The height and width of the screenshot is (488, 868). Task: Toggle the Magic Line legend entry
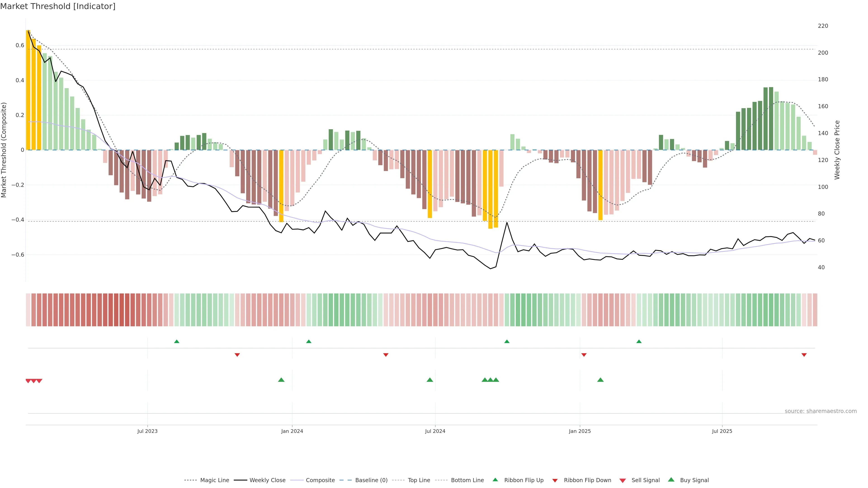click(x=214, y=480)
